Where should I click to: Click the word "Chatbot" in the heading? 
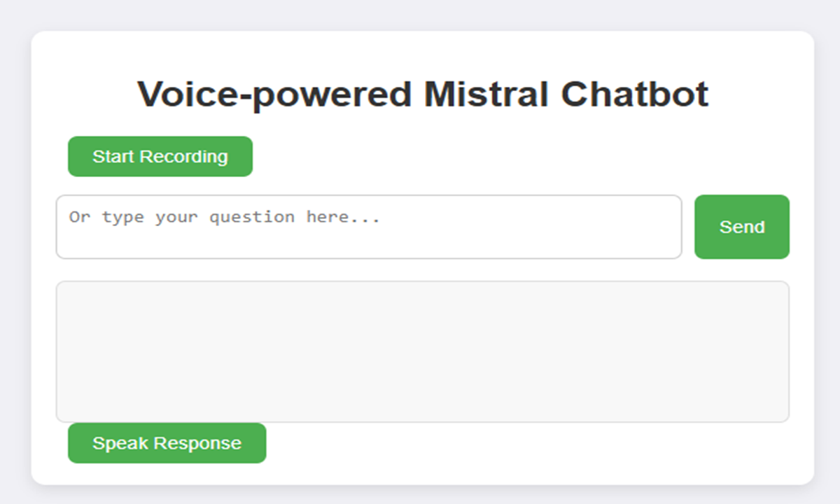pos(635,94)
